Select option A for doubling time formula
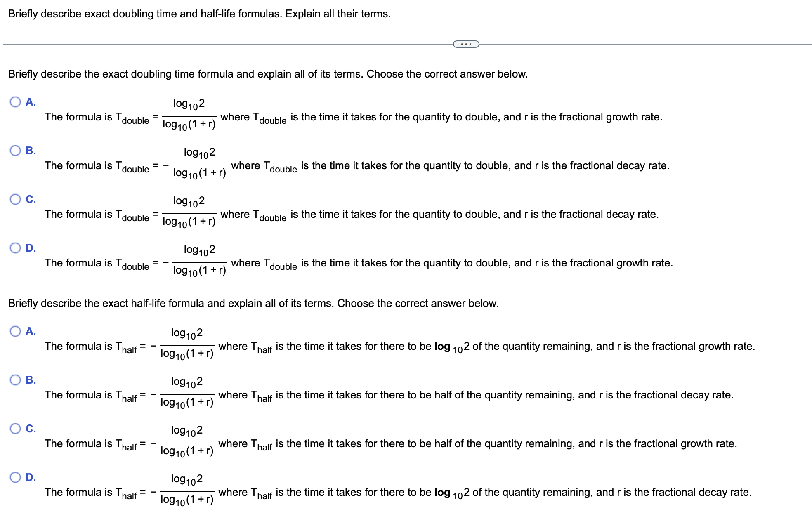The width and height of the screenshot is (812, 514). pos(15,102)
